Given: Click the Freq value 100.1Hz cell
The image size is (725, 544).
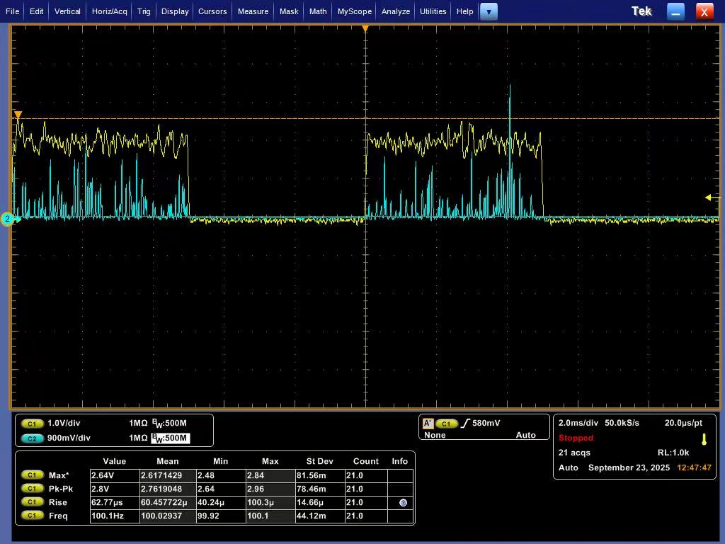Looking at the screenshot, I should coord(115,515).
